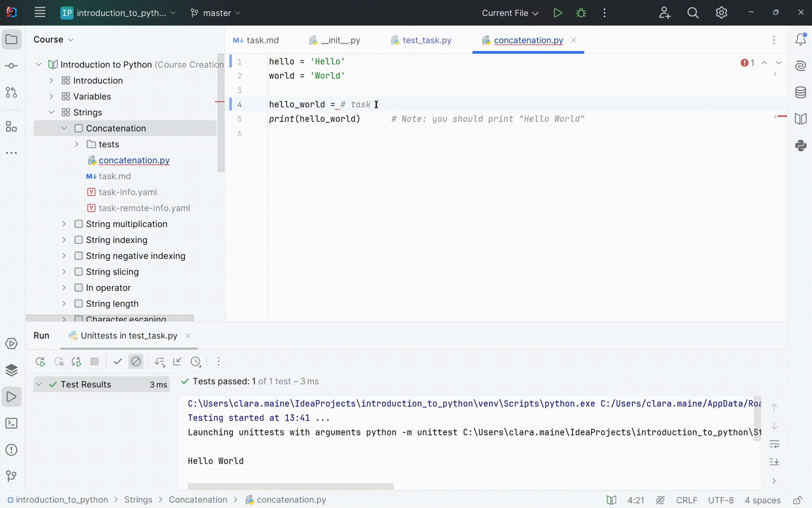The height and width of the screenshot is (508, 812).
Task: Open the master branch dropdown
Action: tap(216, 13)
